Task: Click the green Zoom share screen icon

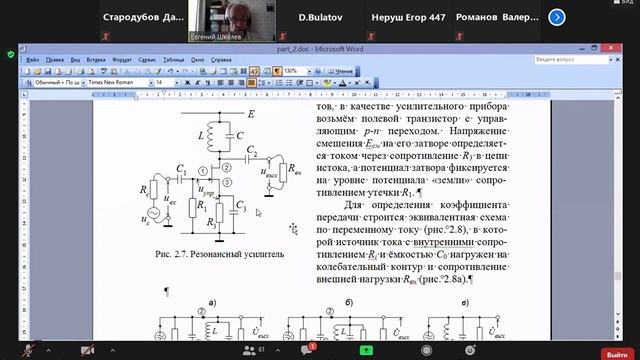Action: [x=366, y=350]
